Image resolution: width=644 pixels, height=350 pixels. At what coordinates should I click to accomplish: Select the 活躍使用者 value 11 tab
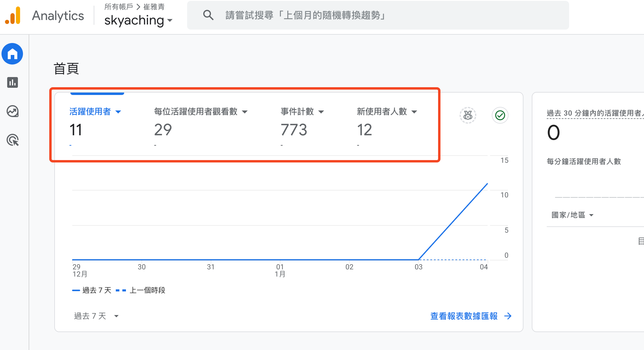click(x=76, y=130)
